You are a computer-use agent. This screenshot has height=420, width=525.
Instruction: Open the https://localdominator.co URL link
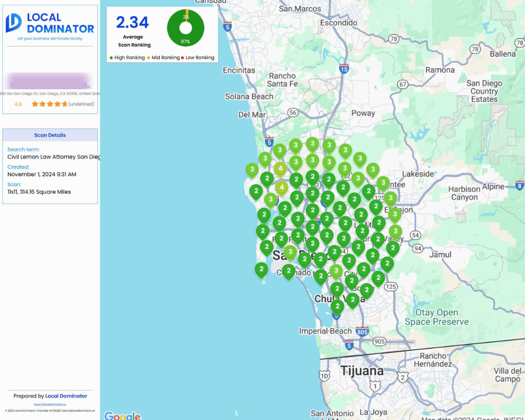pyautogui.click(x=50, y=404)
